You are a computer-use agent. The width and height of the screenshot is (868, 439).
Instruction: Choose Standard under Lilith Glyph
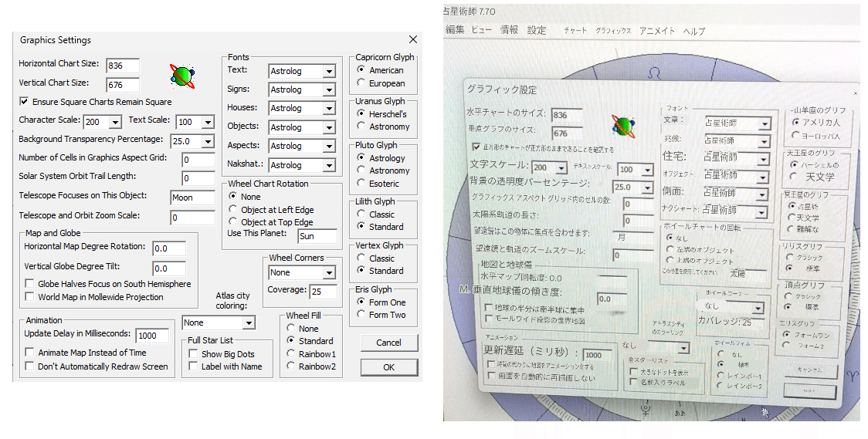pos(361,226)
